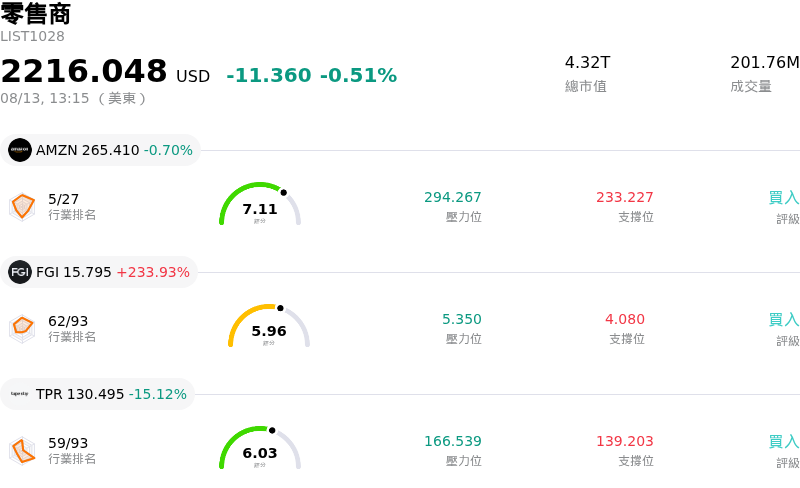Click TPR's 買入 rating link
800x488 pixels.
(x=784, y=442)
